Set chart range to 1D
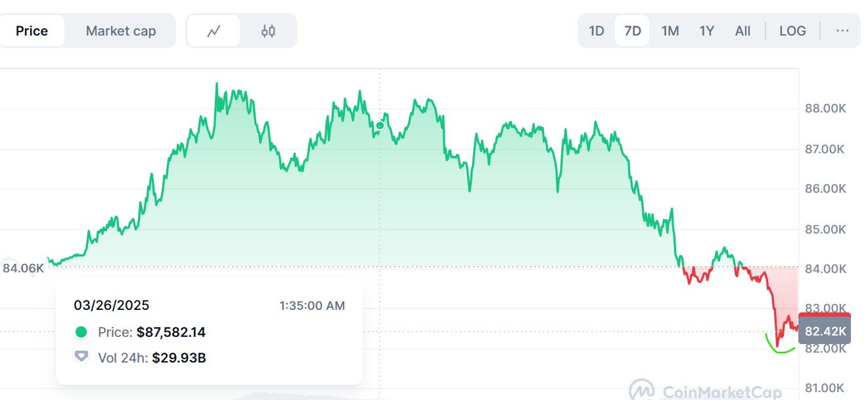This screenshot has height=400, width=868. (596, 31)
